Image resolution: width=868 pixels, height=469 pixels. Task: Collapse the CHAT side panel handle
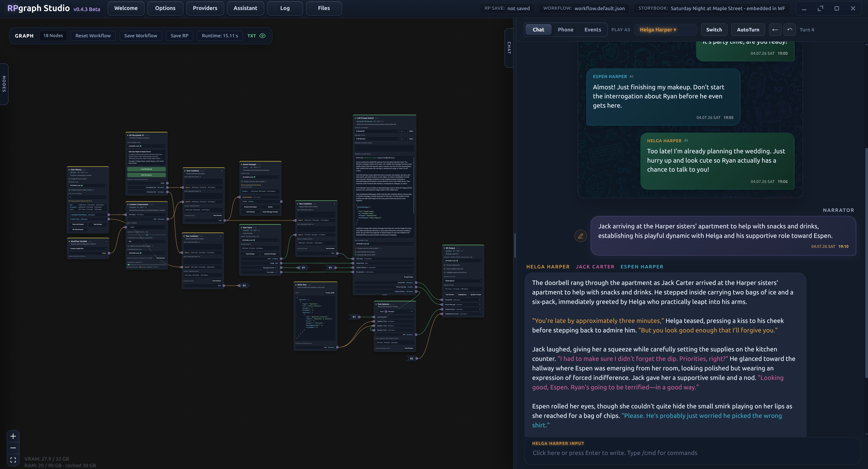[x=509, y=48]
